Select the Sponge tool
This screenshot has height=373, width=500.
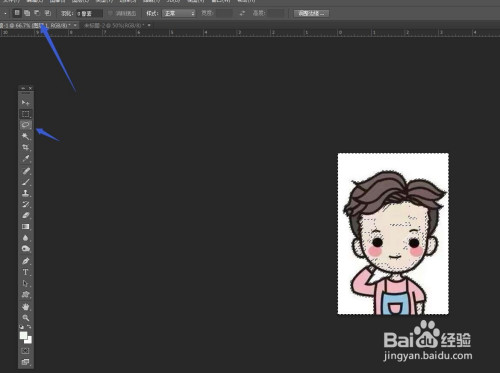pos(25,249)
